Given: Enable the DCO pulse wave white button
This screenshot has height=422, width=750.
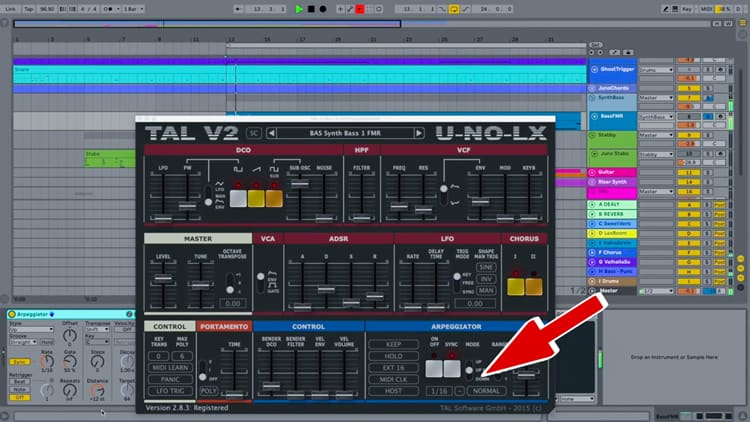Looking at the screenshot, I should point(238,198).
